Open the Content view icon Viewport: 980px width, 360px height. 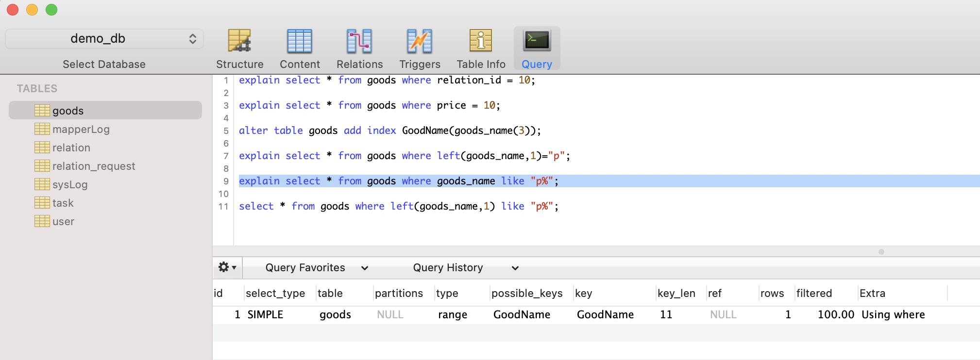coord(300,41)
